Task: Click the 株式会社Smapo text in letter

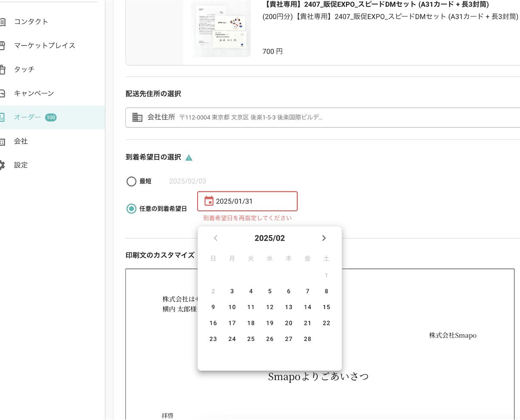Action: pyautogui.click(x=453, y=335)
